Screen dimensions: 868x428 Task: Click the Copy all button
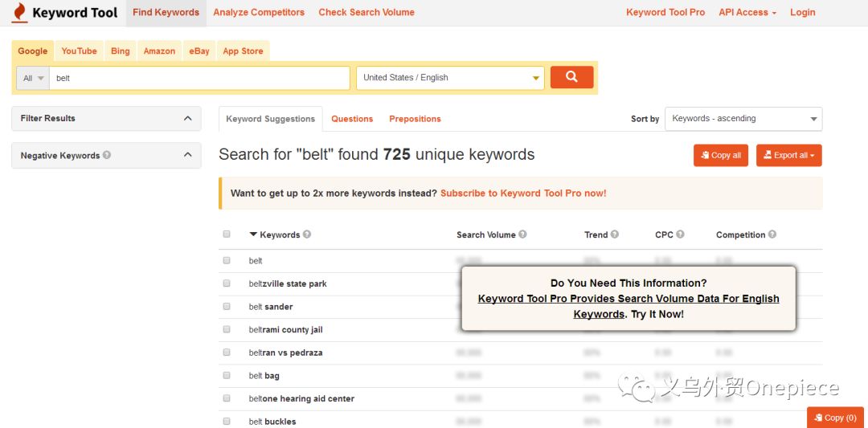721,156
